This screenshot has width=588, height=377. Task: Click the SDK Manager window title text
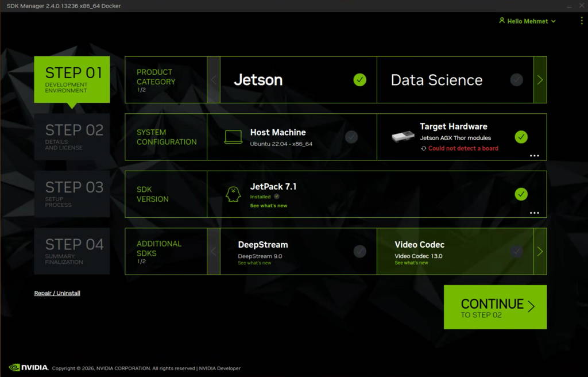(x=64, y=6)
